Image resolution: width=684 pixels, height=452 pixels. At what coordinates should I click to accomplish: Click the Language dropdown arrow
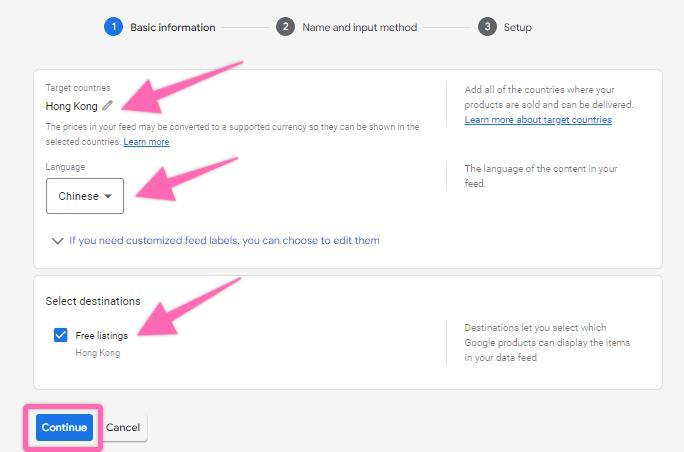tap(108, 197)
